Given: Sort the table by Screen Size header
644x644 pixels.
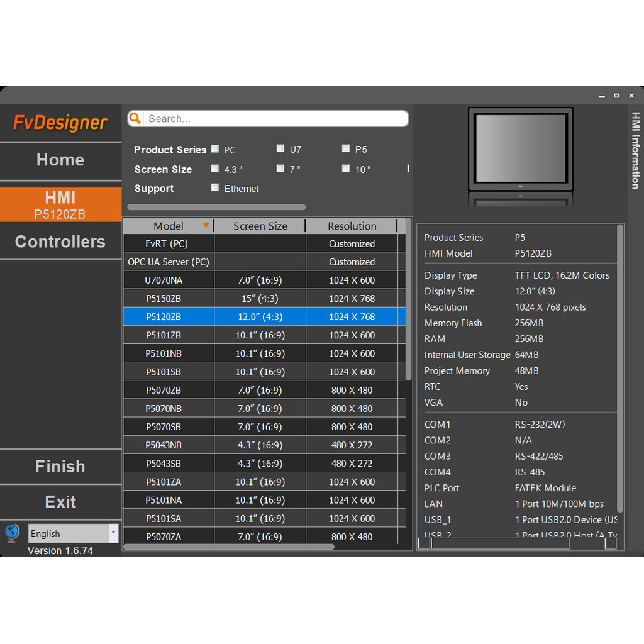Looking at the screenshot, I should tap(260, 226).
